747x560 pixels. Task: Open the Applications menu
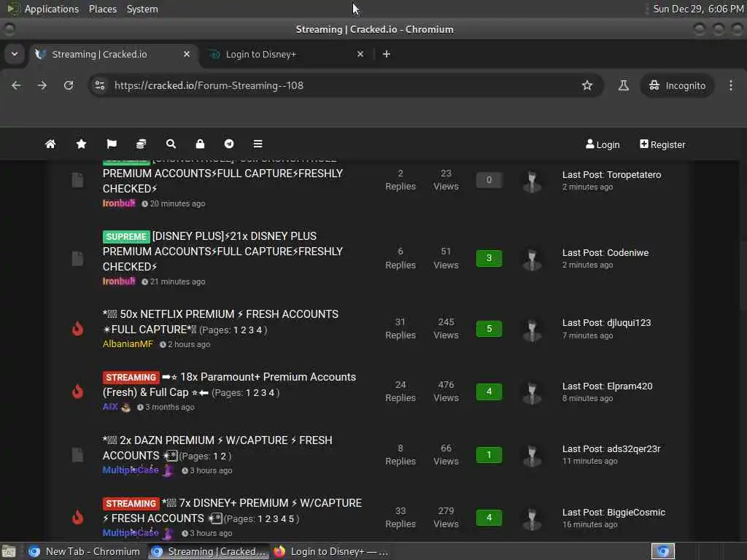pos(52,9)
